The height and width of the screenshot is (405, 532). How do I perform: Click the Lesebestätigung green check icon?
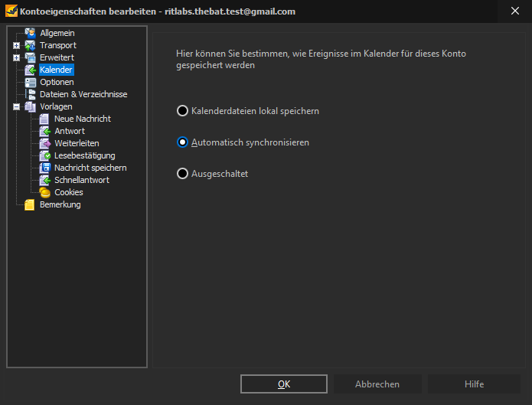45,155
